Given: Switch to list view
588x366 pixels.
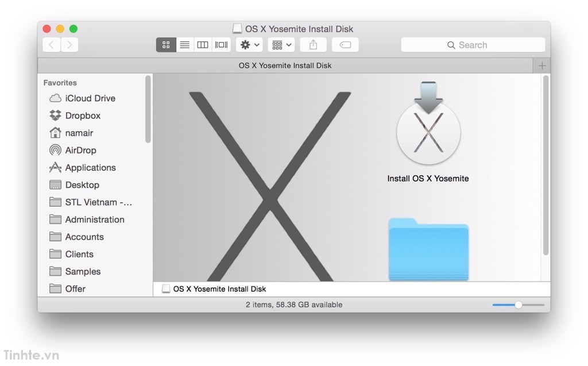Looking at the screenshot, I should tap(184, 45).
